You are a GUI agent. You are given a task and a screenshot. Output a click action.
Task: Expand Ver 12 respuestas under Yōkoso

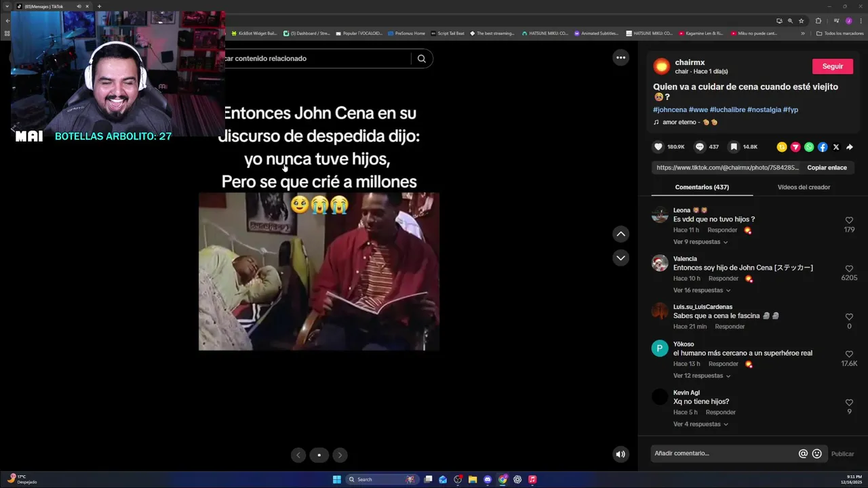[x=702, y=375]
